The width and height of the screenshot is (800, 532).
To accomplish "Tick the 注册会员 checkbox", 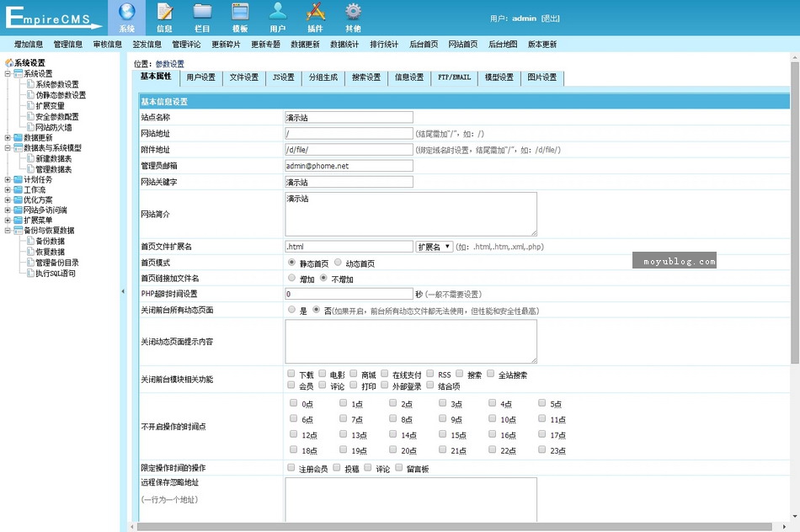I will (x=291, y=467).
